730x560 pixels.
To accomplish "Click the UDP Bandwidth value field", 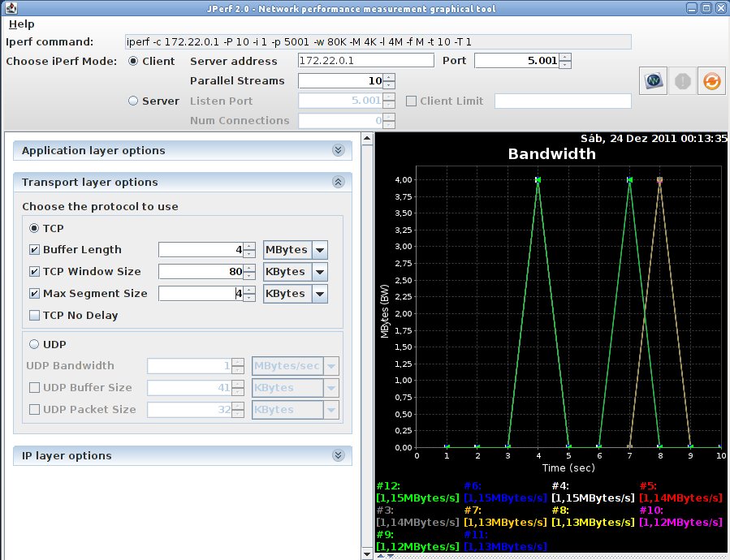I will point(189,366).
